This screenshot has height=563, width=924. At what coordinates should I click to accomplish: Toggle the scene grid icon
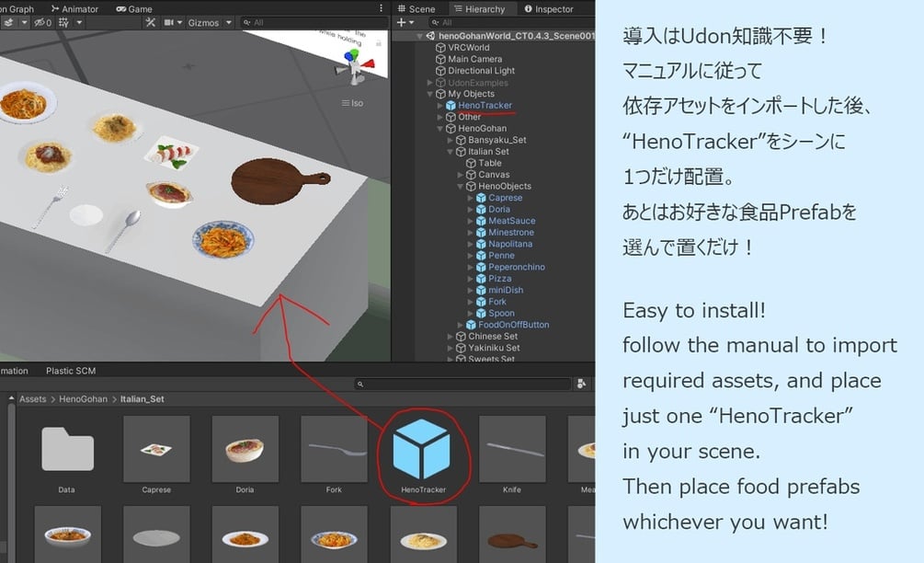pyautogui.click(x=63, y=22)
